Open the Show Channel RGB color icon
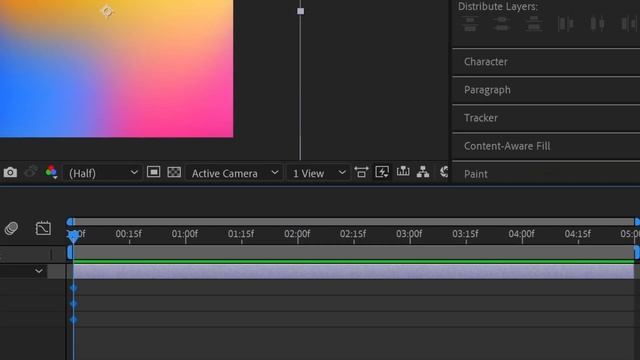 click(51, 172)
